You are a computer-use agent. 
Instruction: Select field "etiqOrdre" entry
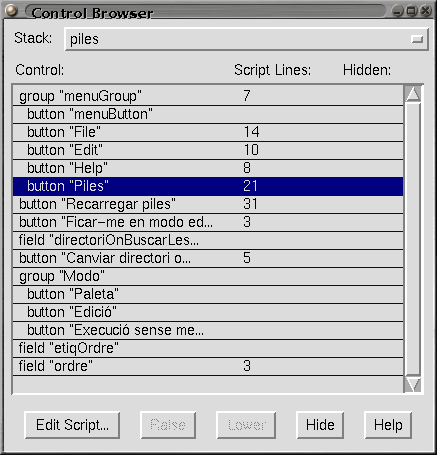click(x=208, y=348)
